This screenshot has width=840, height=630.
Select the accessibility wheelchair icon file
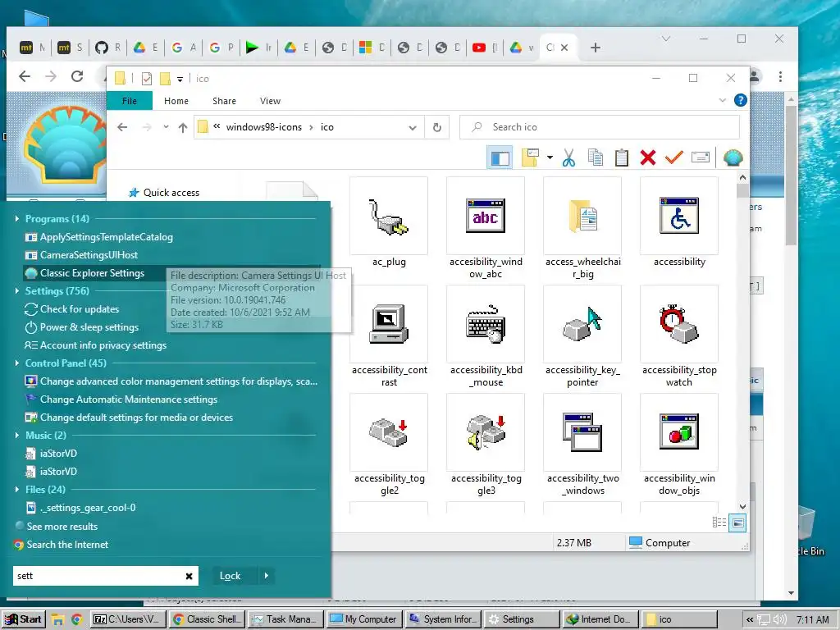tap(679, 223)
